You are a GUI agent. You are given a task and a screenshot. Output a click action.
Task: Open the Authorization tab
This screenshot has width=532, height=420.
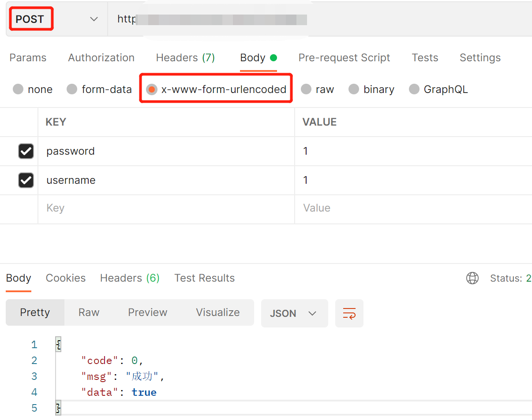click(x=101, y=58)
